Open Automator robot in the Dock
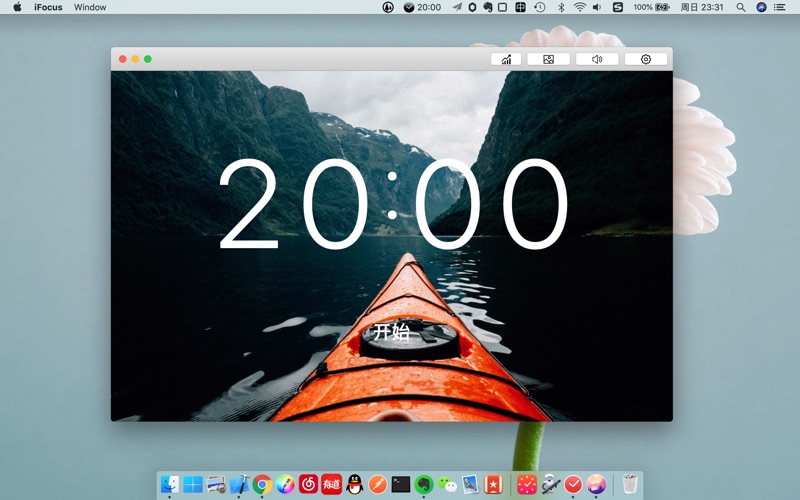 coord(550,484)
